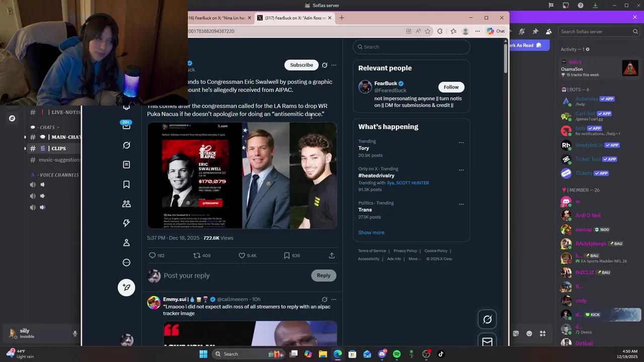Open X Messages with the 20+ badge
The width and height of the screenshot is (644, 362).
[x=126, y=126]
